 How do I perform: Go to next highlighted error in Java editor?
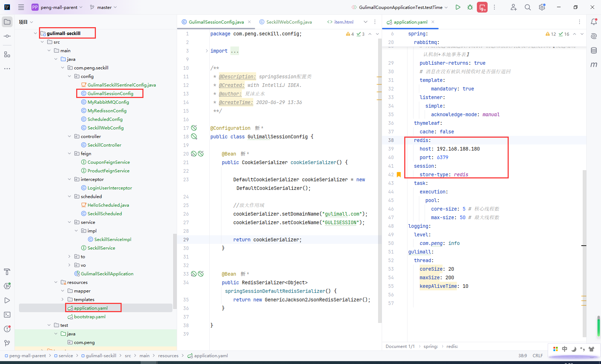(x=377, y=34)
